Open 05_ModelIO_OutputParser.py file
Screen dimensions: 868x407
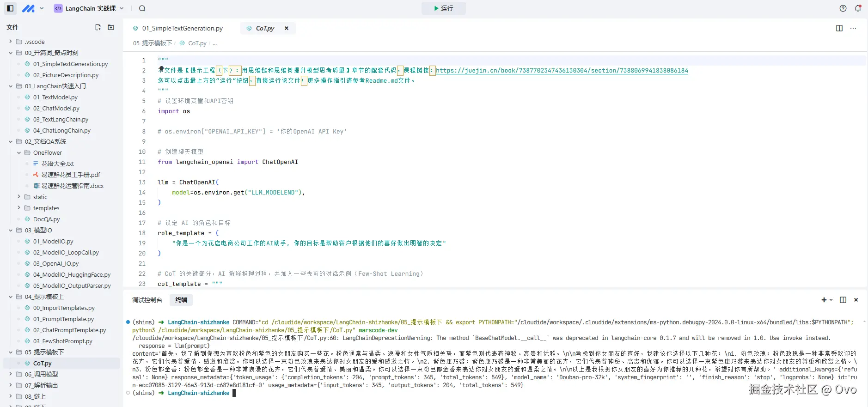click(x=72, y=286)
